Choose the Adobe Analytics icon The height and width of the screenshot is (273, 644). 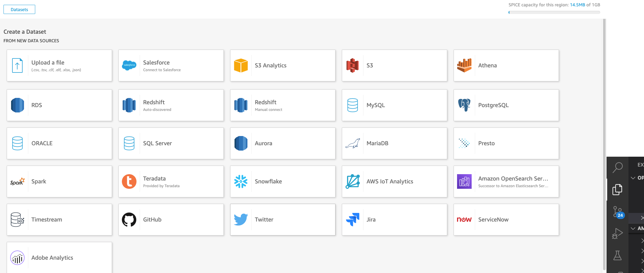pyautogui.click(x=17, y=258)
